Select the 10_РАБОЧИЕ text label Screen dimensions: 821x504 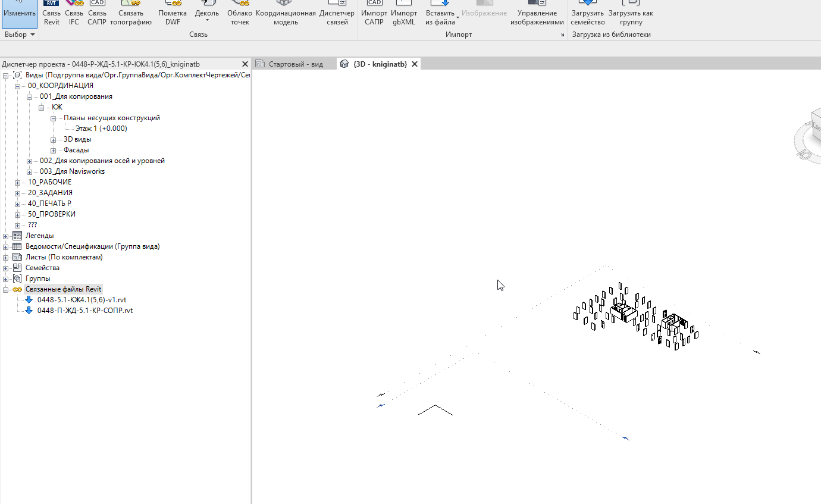click(x=49, y=182)
